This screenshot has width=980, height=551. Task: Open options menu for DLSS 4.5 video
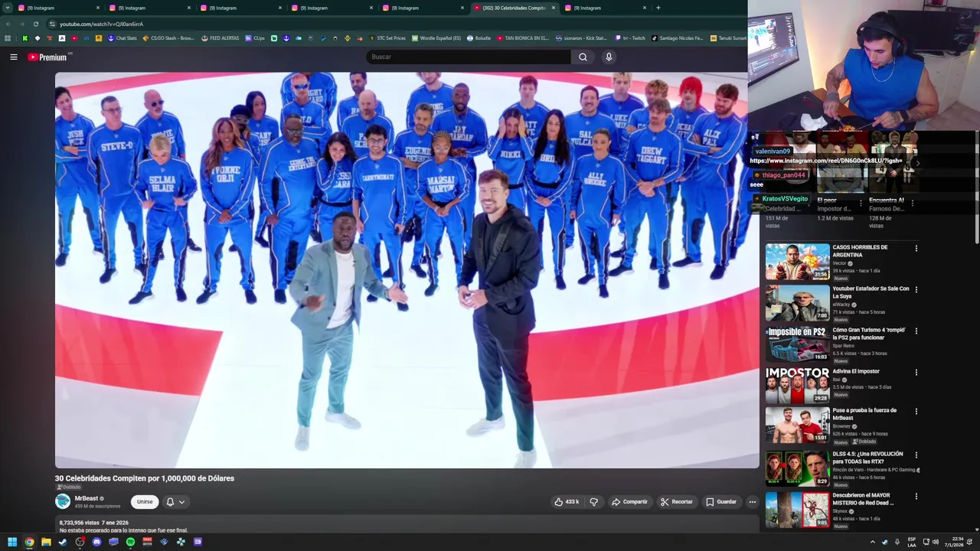click(x=916, y=455)
